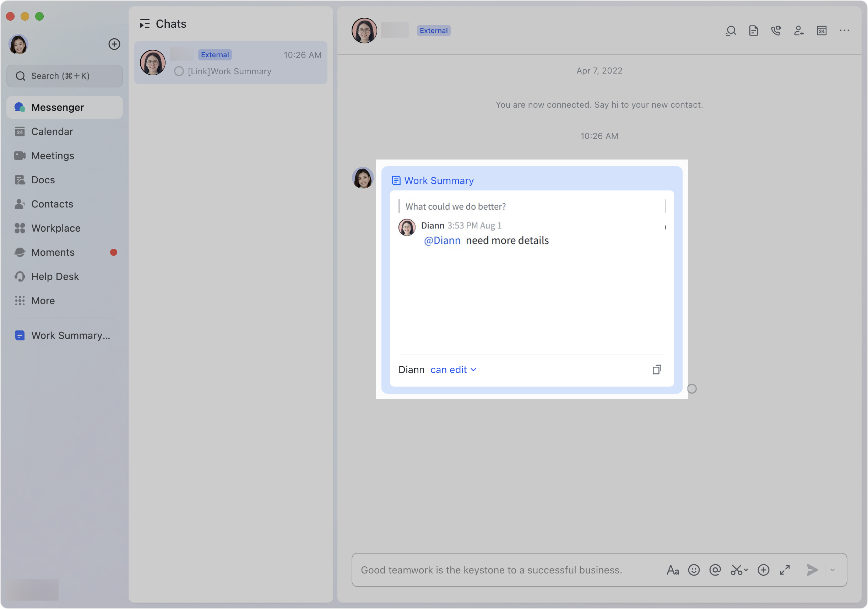Toggle the Chats sidebar collapse icon
Image resolution: width=868 pixels, height=609 pixels.
[145, 24]
